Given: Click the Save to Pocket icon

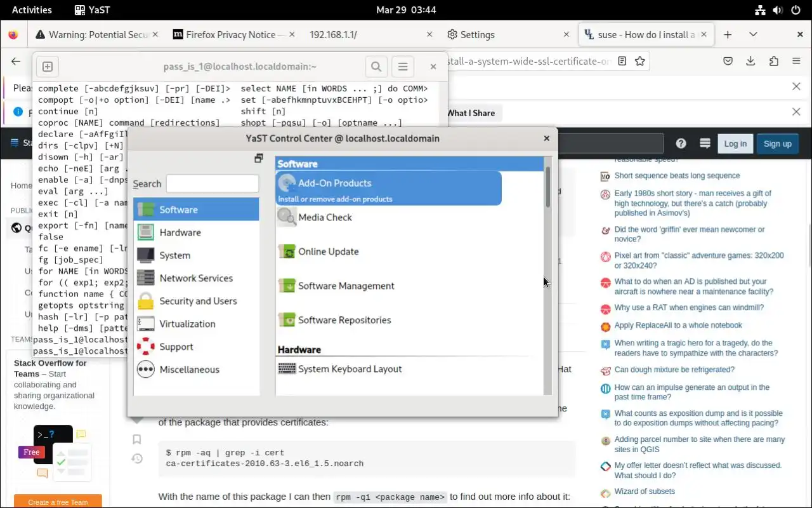Looking at the screenshot, I should click(x=728, y=61).
